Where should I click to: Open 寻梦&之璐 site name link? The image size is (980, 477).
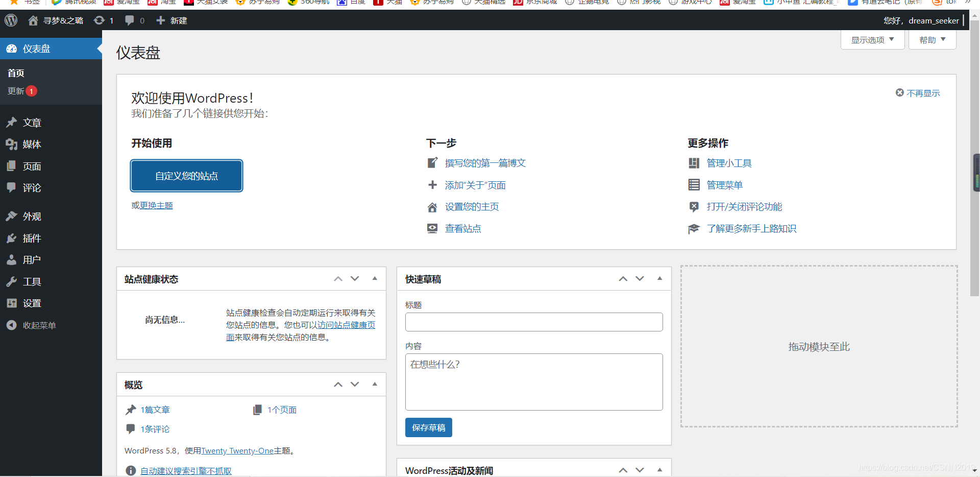63,20
